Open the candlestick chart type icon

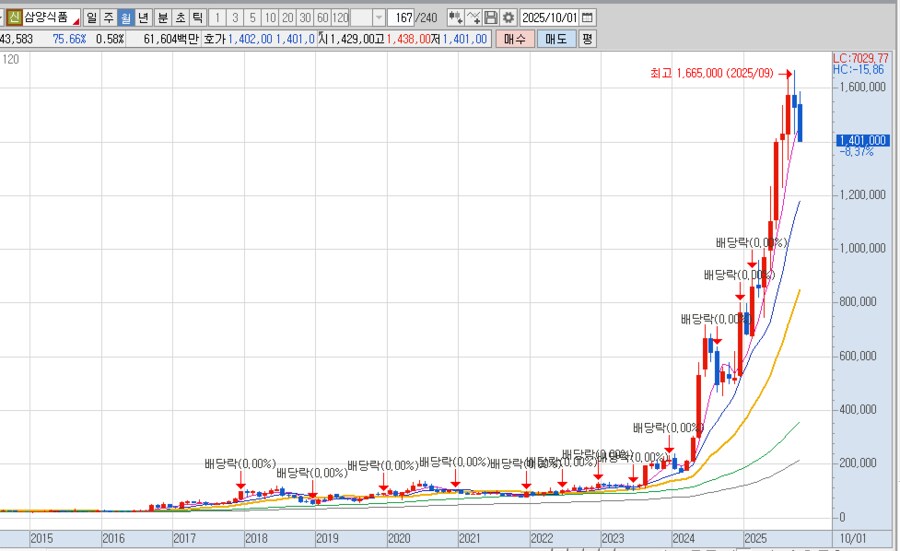(x=455, y=18)
